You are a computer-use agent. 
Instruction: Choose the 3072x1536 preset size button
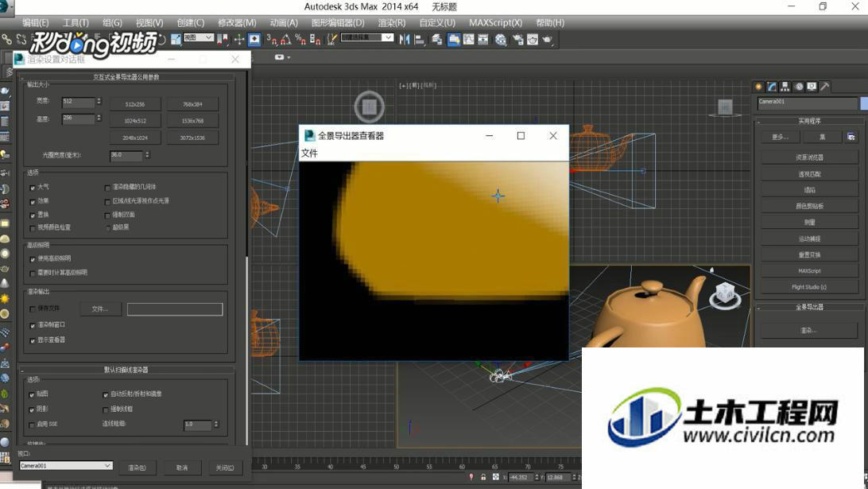(192, 138)
